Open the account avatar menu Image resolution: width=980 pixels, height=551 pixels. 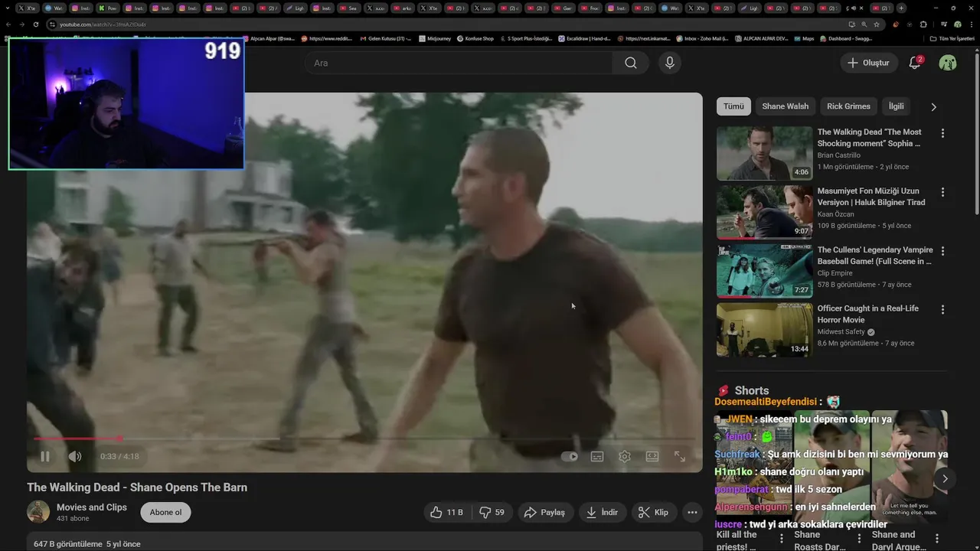pyautogui.click(x=948, y=63)
